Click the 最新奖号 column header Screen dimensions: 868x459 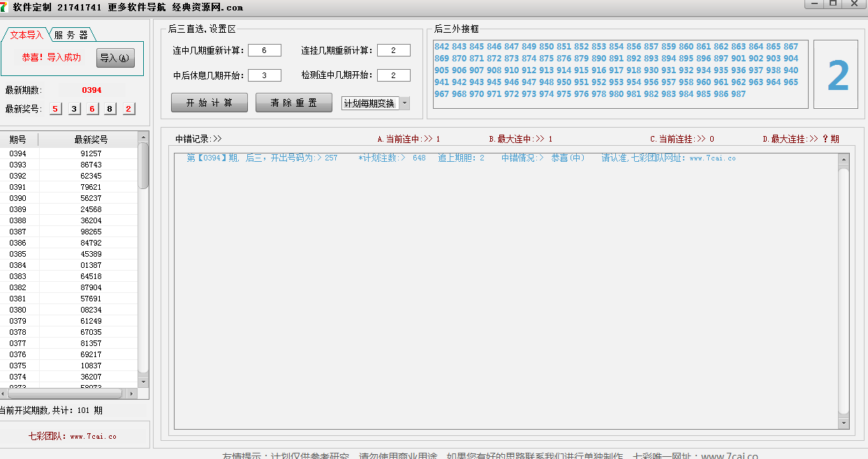(x=88, y=140)
